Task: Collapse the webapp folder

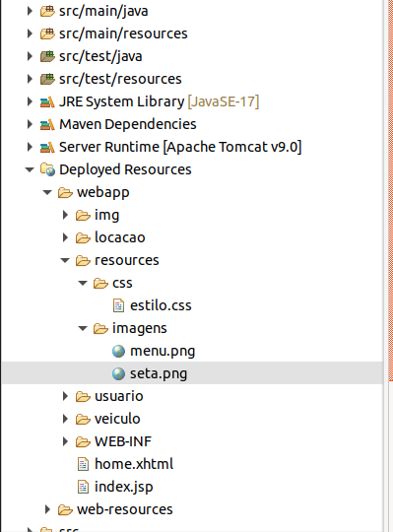Action: 47,193
